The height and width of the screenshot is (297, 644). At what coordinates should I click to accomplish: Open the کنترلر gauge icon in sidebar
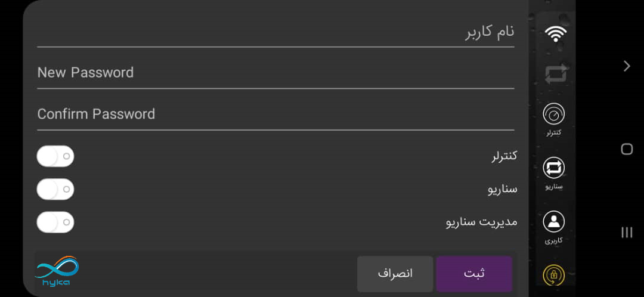click(x=554, y=114)
